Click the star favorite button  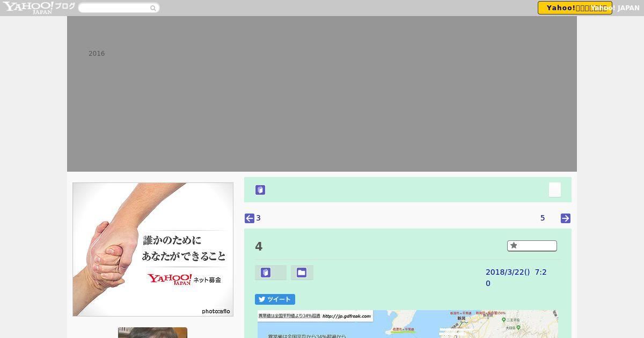click(x=532, y=246)
